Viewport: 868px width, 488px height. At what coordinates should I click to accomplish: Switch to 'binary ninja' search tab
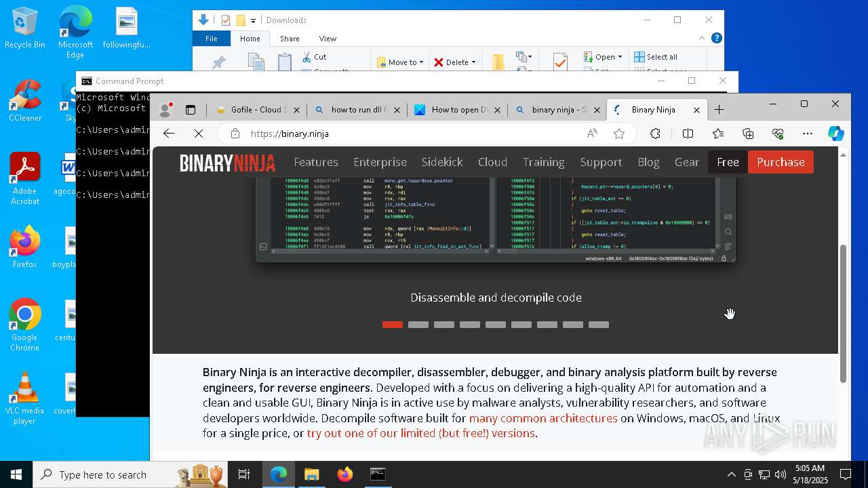[557, 110]
